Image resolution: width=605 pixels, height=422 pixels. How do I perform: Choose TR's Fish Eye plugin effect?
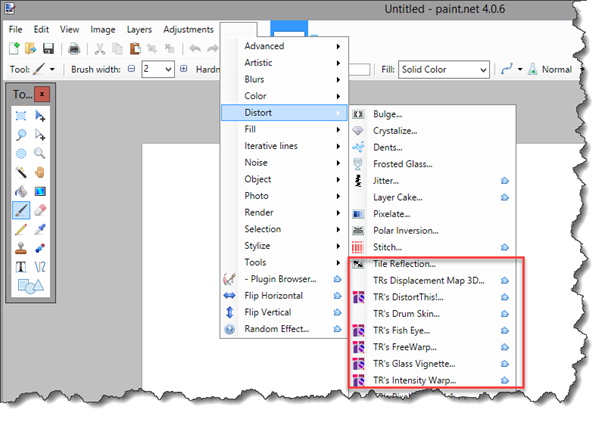432,331
